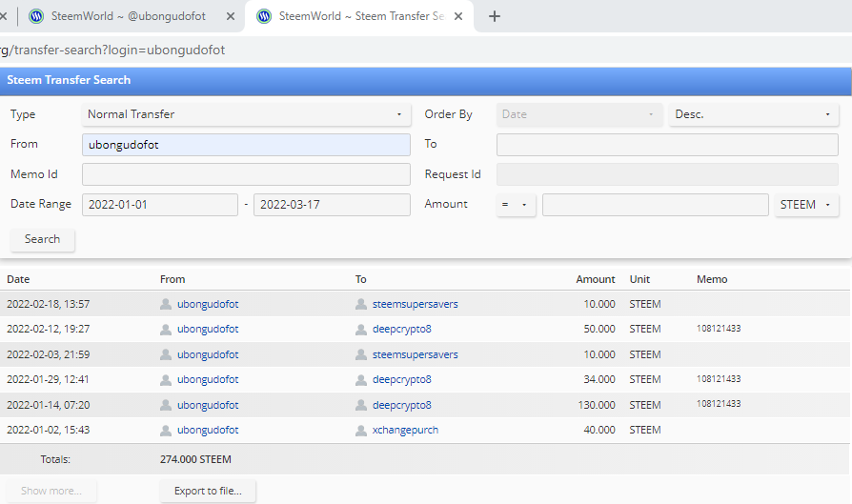Click user avatar icon beside xchangepurch

(361, 430)
